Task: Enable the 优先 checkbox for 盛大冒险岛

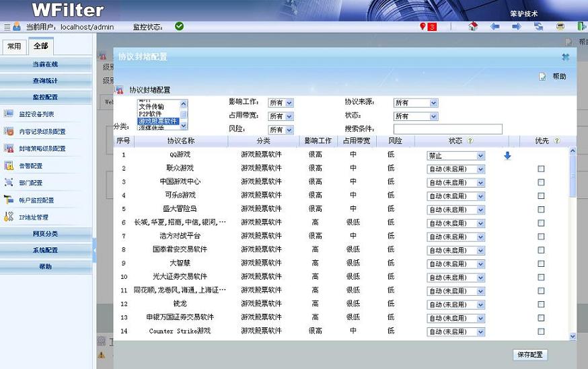Action: (541, 209)
